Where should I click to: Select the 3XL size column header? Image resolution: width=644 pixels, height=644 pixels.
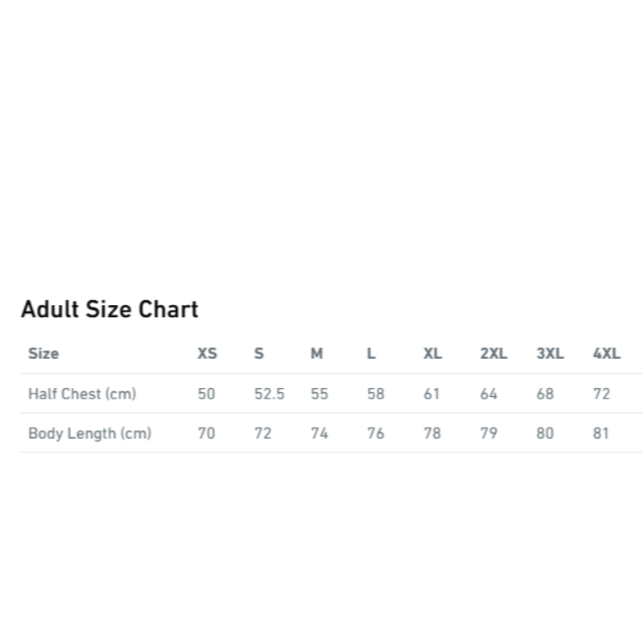551,353
